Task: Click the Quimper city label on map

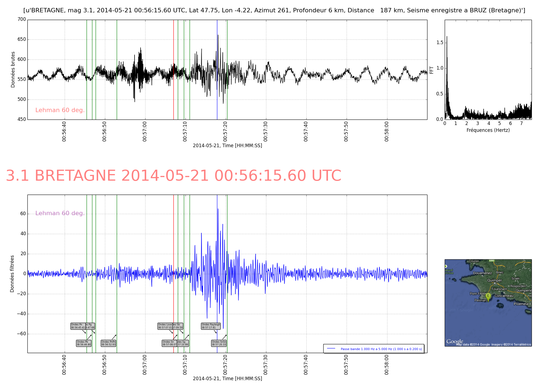Action: point(494,280)
